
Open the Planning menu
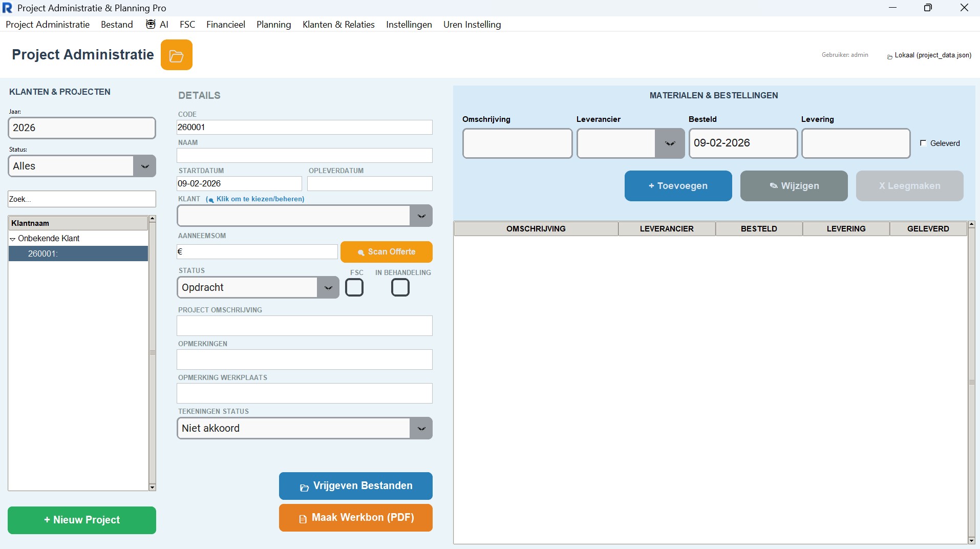(x=273, y=25)
